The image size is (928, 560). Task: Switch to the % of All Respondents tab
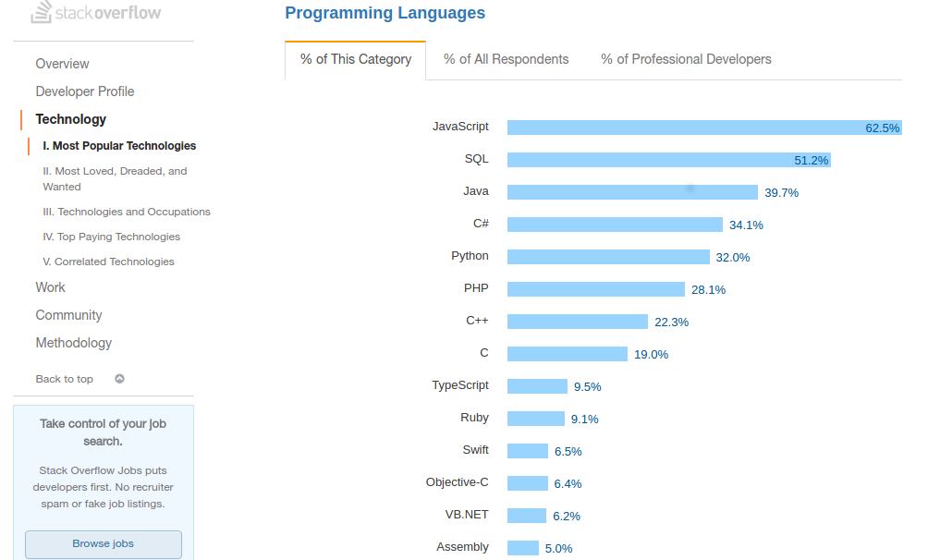pyautogui.click(x=506, y=58)
